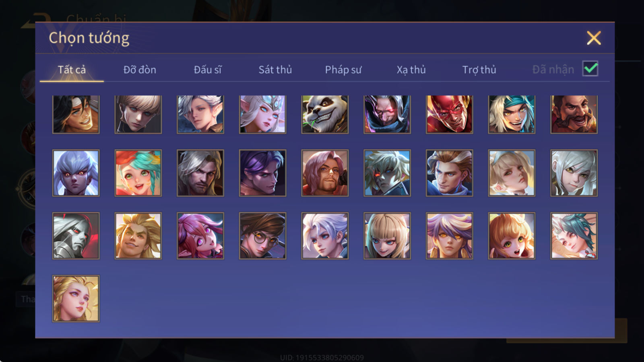
Task: Select the silver armored knight with red cape
Action: coord(76,236)
